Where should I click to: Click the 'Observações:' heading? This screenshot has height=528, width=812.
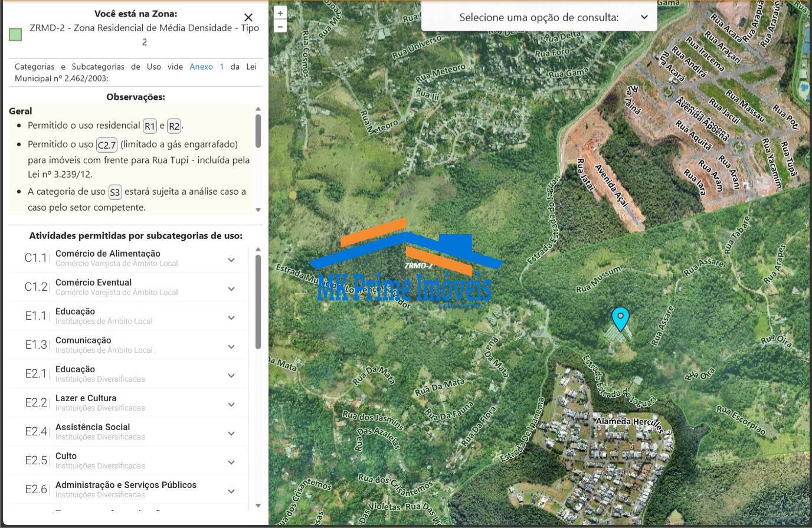(x=136, y=97)
